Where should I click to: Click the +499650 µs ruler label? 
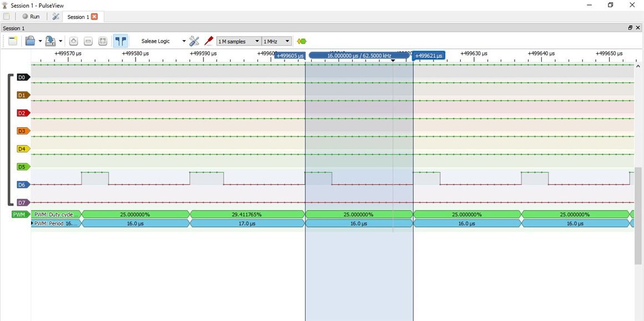tap(609, 53)
